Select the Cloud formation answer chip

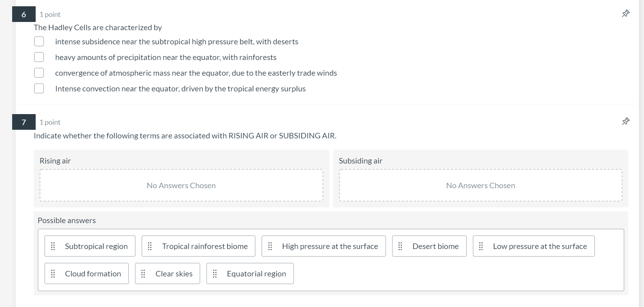click(x=93, y=274)
